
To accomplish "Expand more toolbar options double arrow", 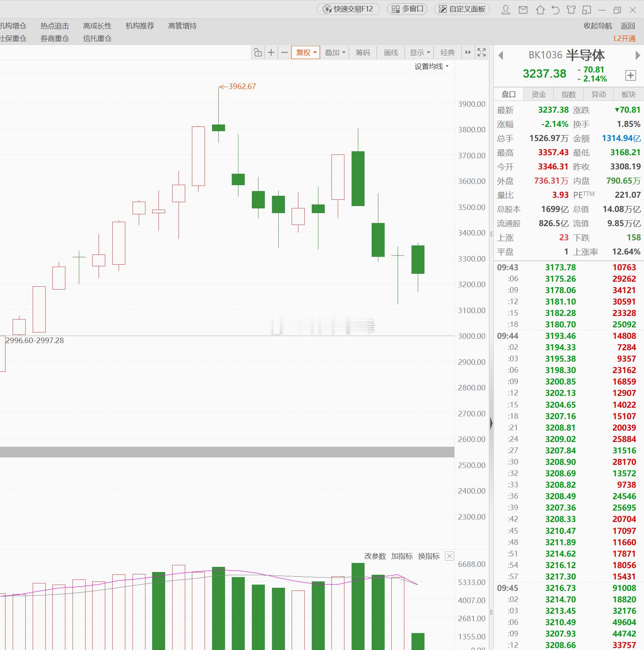I will (x=468, y=52).
